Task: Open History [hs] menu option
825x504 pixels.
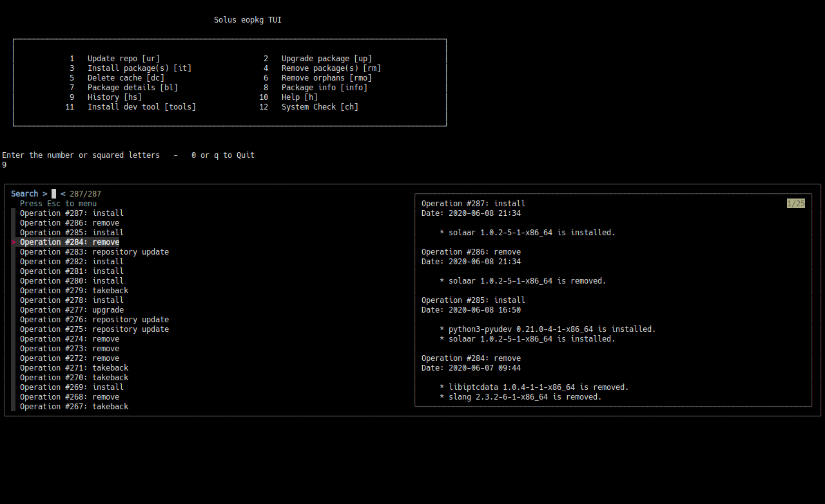Action: pos(114,97)
